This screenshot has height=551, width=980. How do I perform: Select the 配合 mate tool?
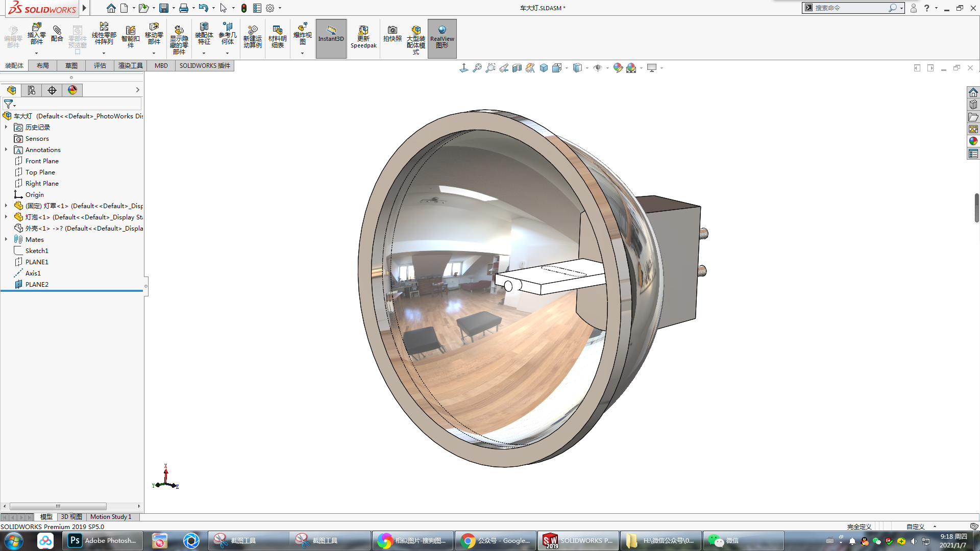pyautogui.click(x=57, y=34)
